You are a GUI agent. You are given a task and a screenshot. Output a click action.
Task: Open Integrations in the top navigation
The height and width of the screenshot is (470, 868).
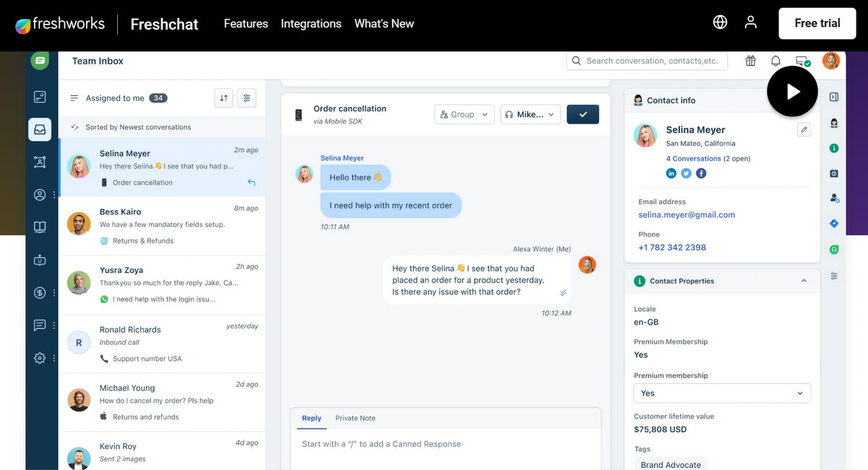tap(311, 23)
